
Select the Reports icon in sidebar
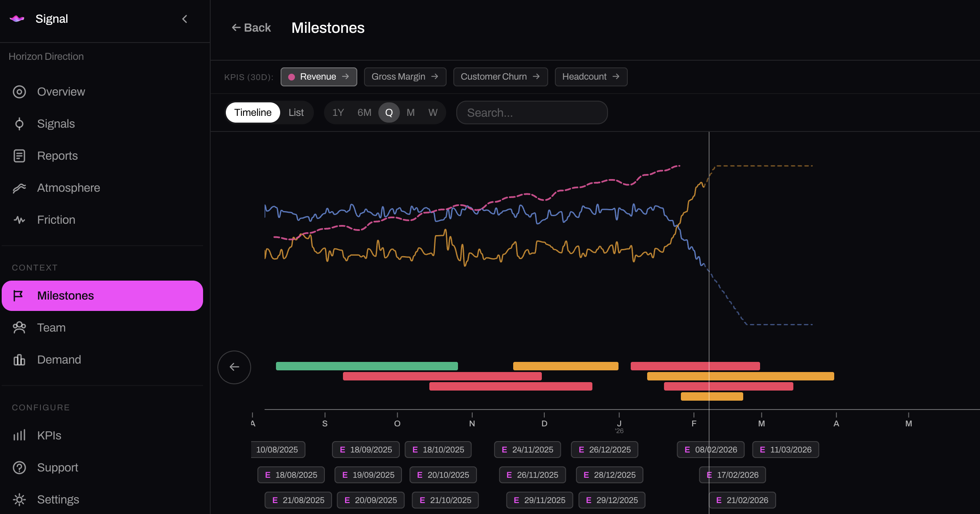19,155
